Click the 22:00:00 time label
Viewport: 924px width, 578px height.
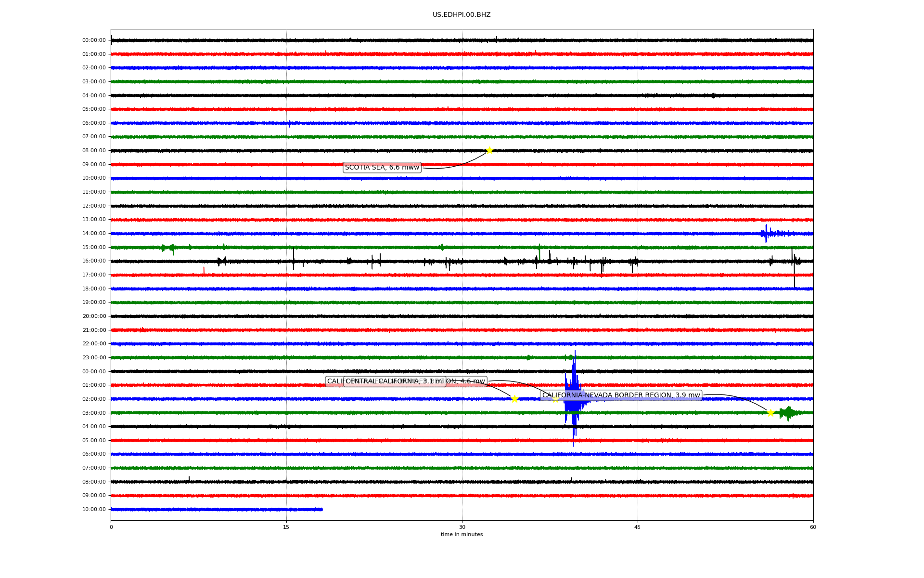[94, 344]
